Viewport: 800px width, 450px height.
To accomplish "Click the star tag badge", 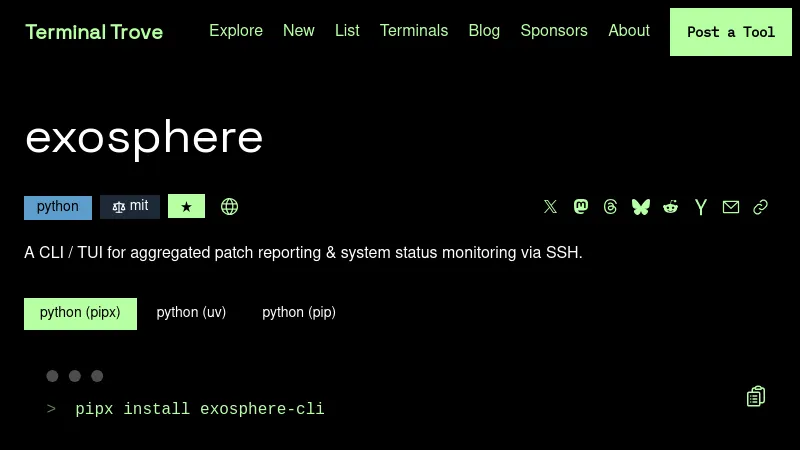I will pos(186,207).
